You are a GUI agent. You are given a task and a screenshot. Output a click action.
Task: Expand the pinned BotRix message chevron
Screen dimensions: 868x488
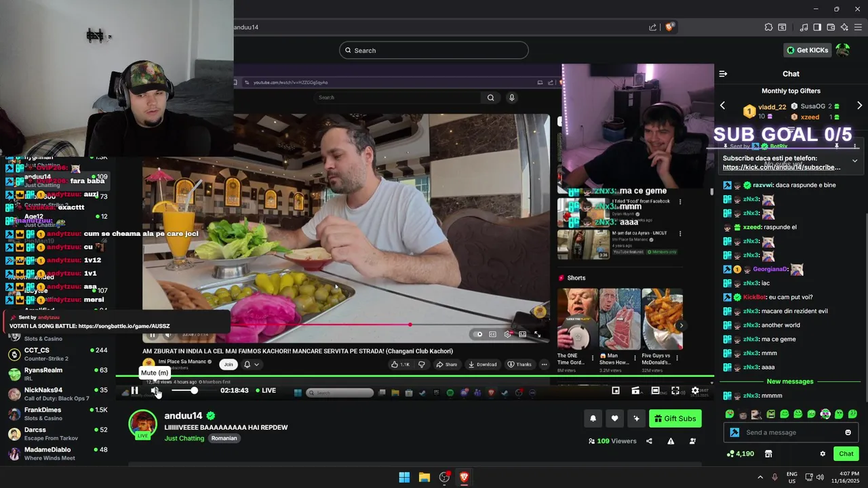coord(854,161)
